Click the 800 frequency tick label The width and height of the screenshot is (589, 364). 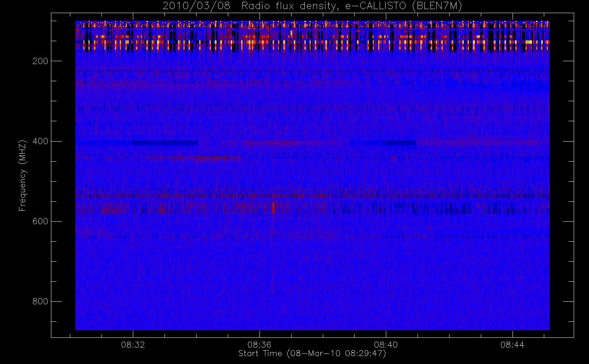40,301
